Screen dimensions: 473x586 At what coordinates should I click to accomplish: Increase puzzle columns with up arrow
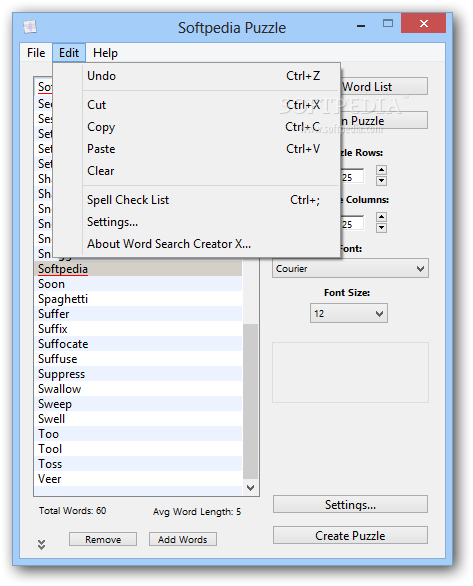point(381,217)
